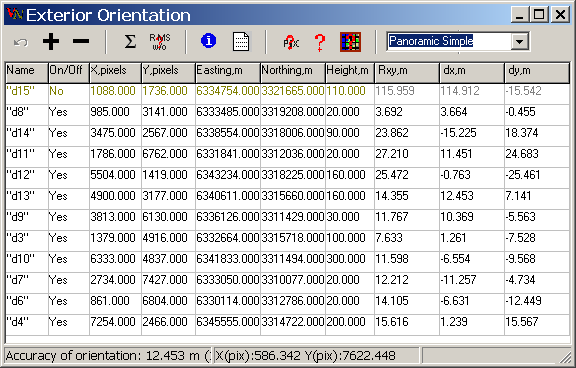Click the RMS w/o icon
The image size is (576, 368).
(159, 42)
